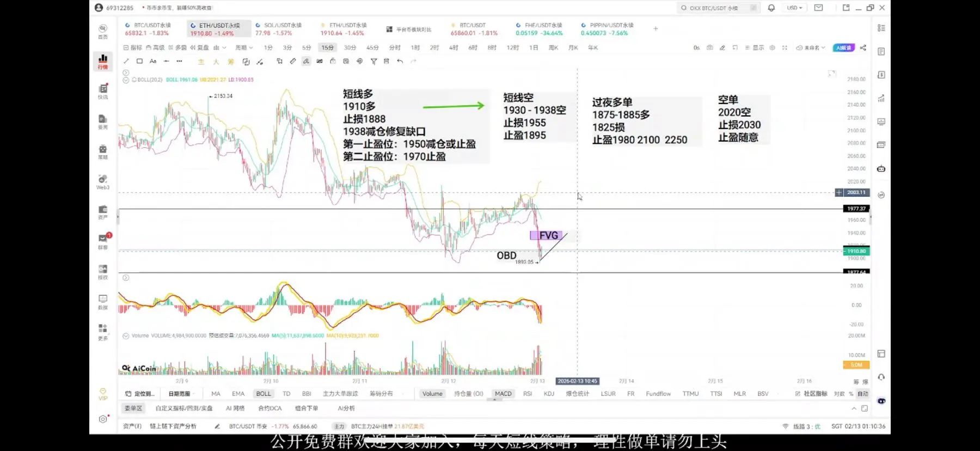This screenshot has width=980, height=451.
Task: Expand the 周期 period dropdown
Action: click(x=244, y=48)
